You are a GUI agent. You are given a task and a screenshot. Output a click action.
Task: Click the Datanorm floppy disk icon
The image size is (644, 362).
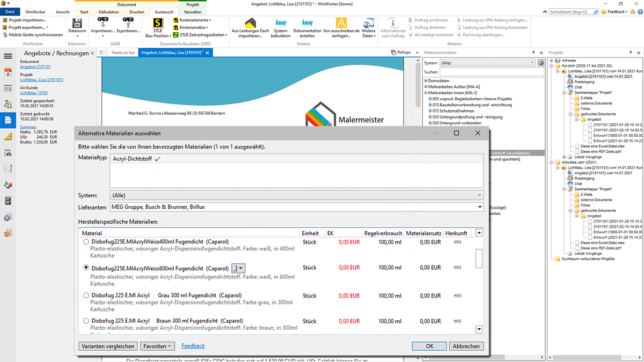click(x=77, y=23)
